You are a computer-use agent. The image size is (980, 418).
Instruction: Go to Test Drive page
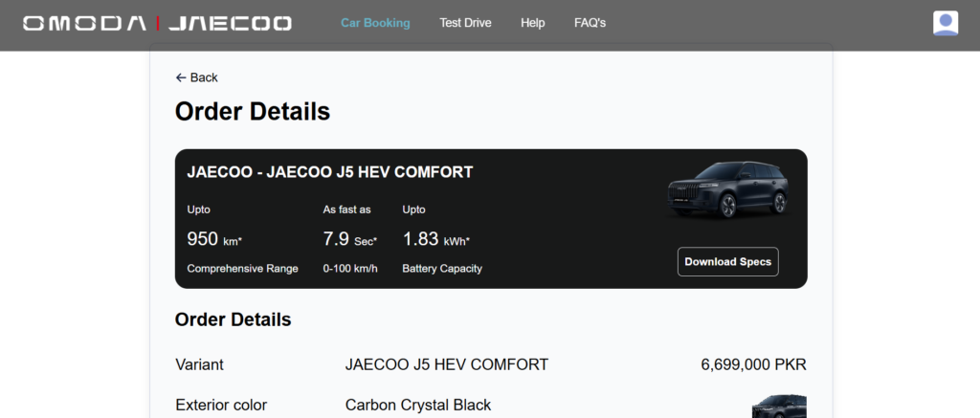[x=465, y=23]
